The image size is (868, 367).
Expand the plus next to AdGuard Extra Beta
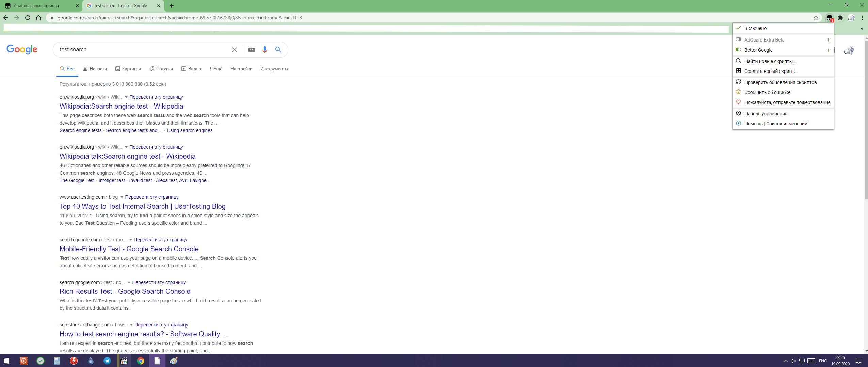(828, 40)
